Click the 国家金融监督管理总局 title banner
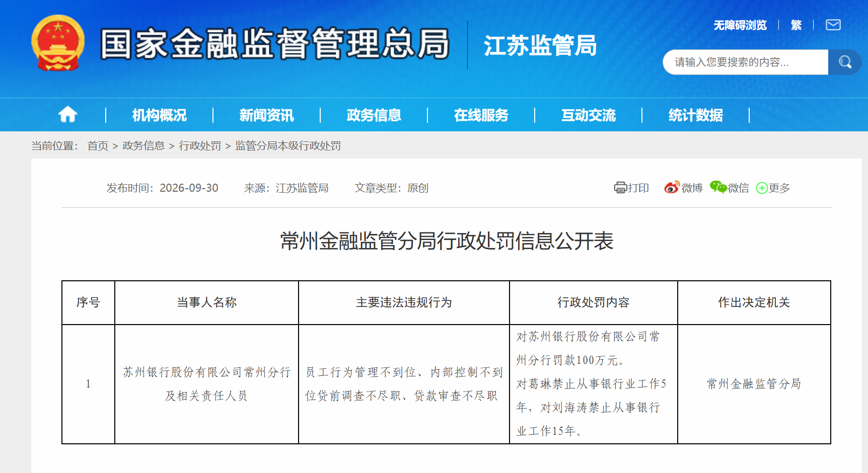The height and width of the screenshot is (473, 868). coord(274,44)
